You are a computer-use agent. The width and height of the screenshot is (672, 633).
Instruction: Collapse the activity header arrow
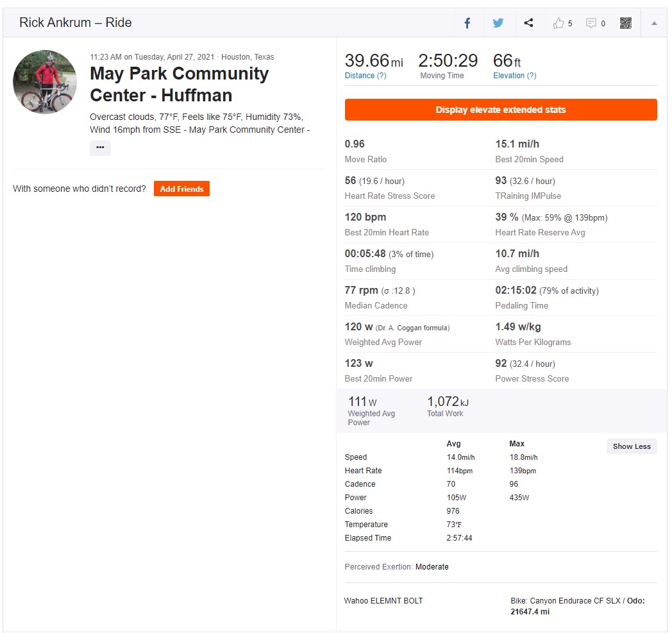click(654, 23)
